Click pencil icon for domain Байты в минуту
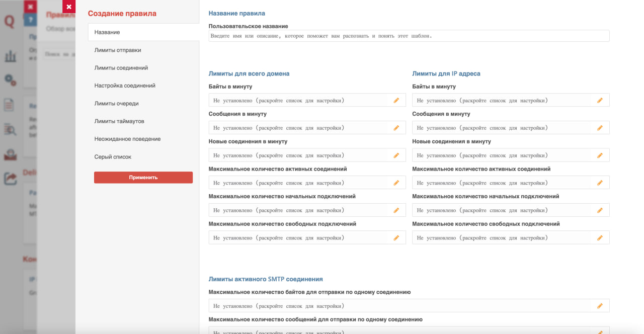The width and height of the screenshot is (644, 334). coord(396,101)
